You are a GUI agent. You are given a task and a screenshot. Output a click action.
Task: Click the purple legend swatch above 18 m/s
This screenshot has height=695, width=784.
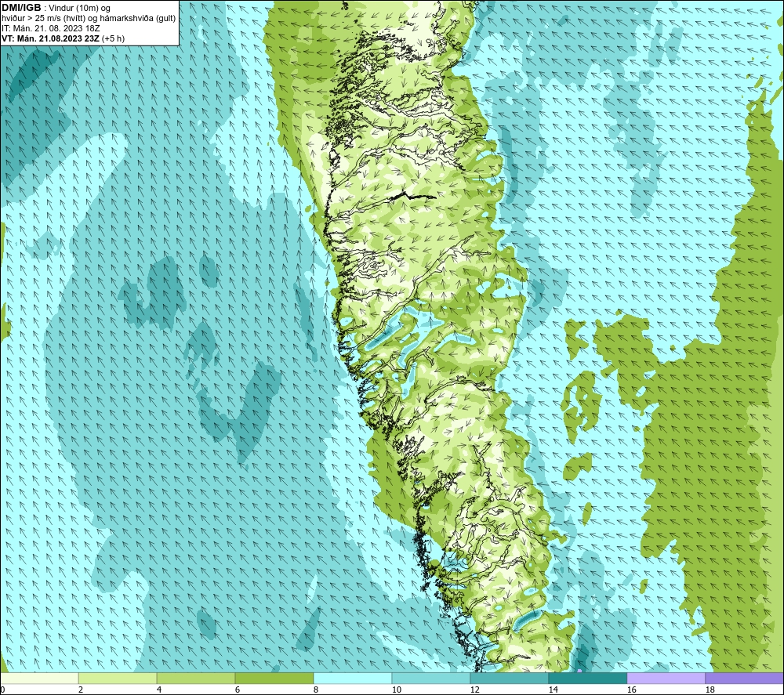(x=745, y=678)
